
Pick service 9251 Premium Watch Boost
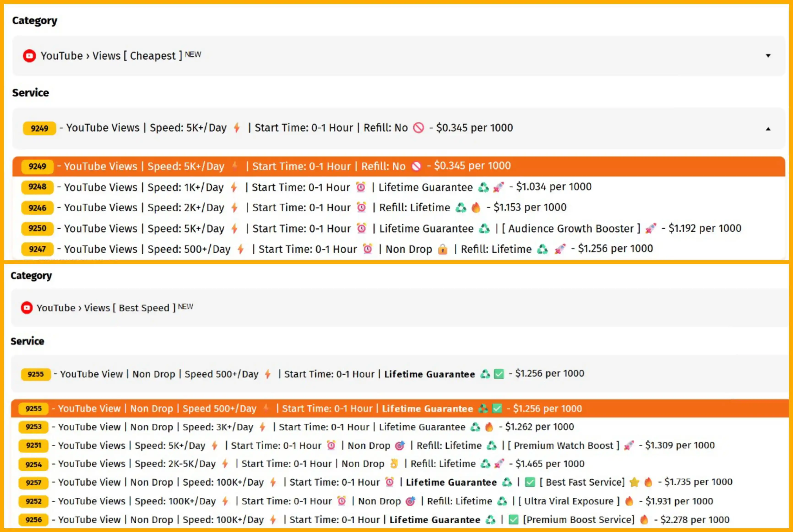(x=400, y=446)
